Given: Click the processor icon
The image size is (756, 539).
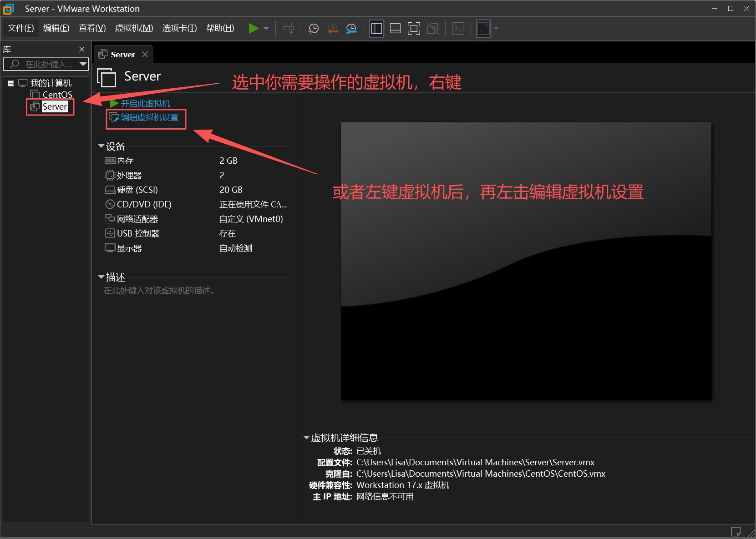Looking at the screenshot, I should click(110, 175).
